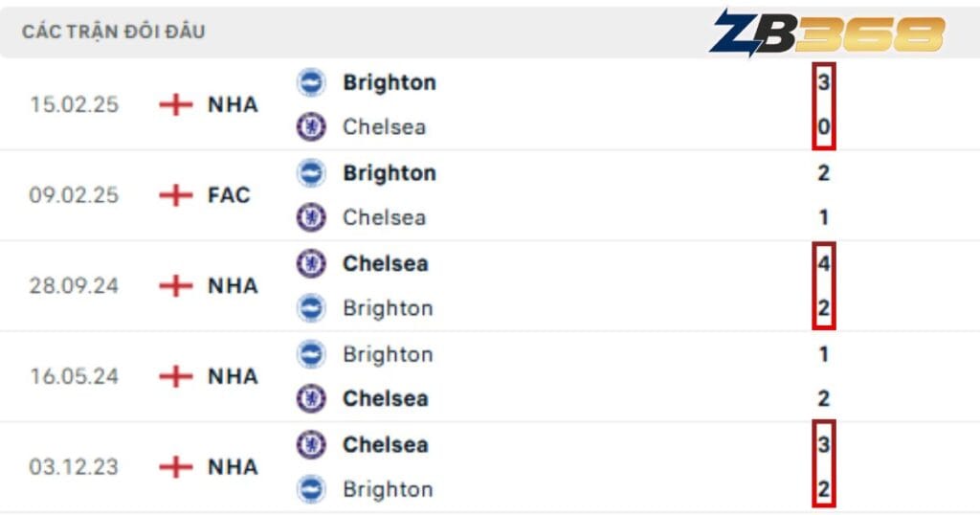The image size is (980, 515).
Task: Click the 3-0 score of 15.02.25 match
Action: (x=824, y=104)
